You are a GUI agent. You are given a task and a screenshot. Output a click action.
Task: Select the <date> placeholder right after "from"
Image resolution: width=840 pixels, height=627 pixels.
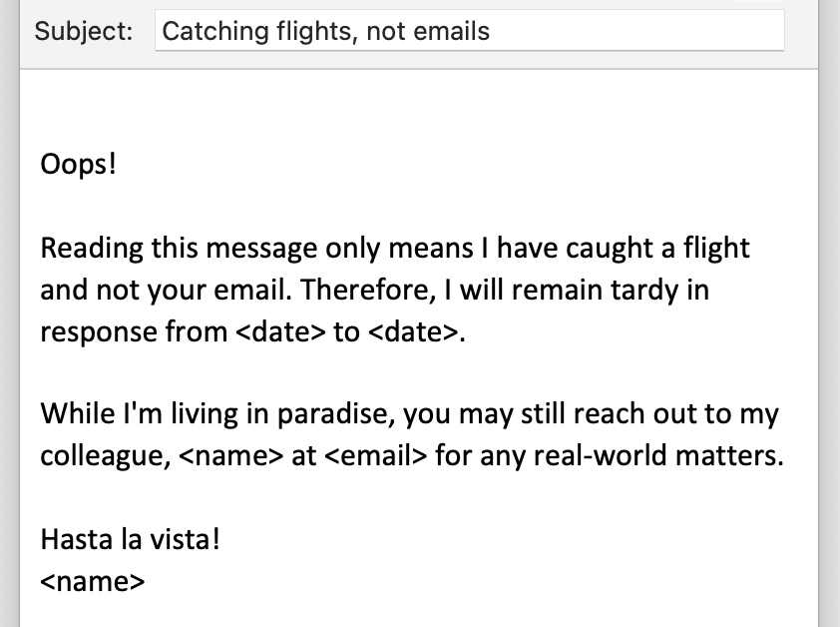coord(280,332)
